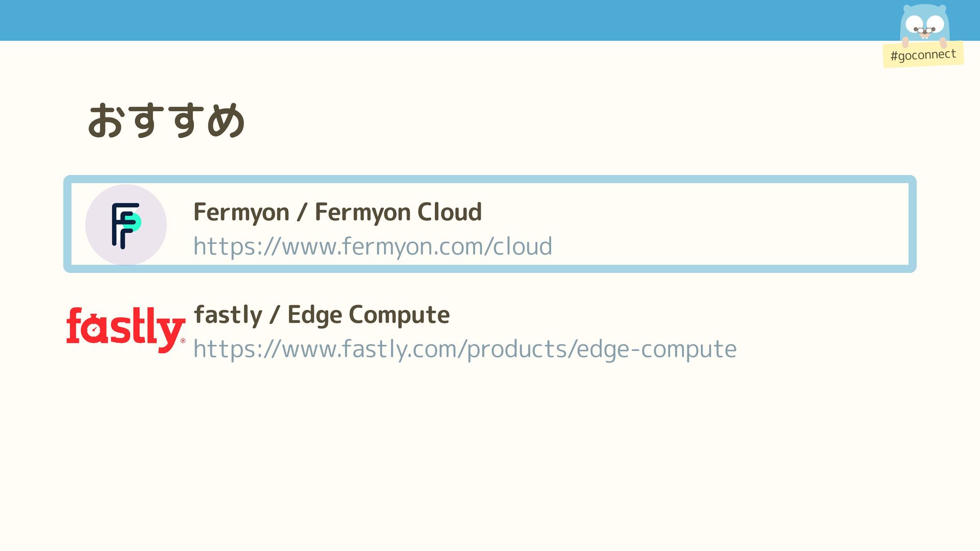Click the #goconnect hashtag label
Viewport: 980px width, 551px height.
pos(923,55)
